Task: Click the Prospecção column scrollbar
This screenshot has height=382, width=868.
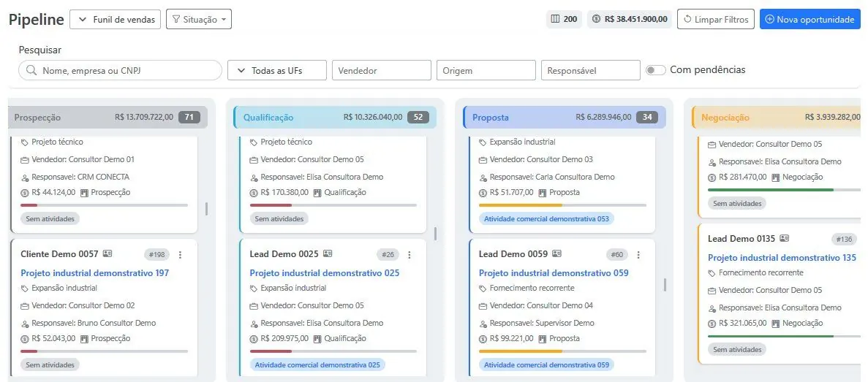Action: [x=206, y=209]
